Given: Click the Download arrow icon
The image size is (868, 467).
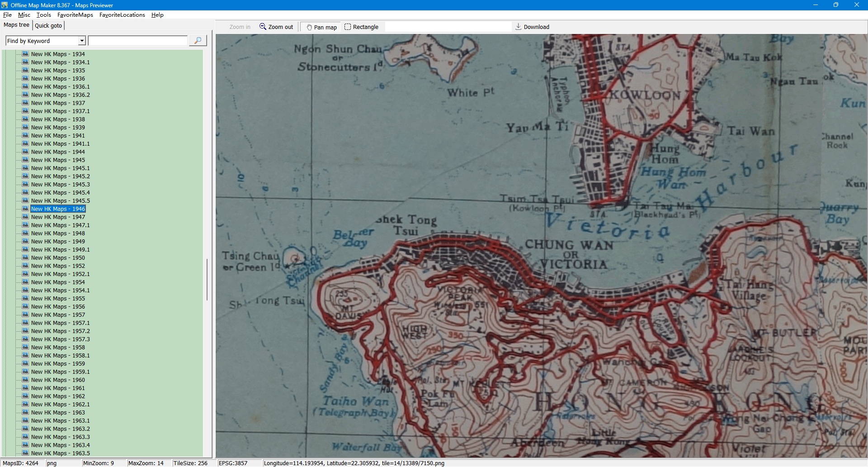Looking at the screenshot, I should [x=518, y=27].
